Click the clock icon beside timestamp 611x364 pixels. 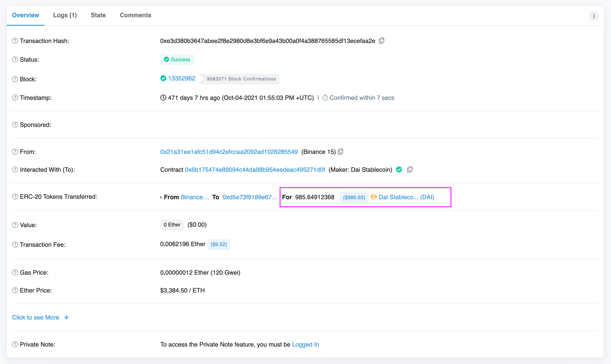163,98
